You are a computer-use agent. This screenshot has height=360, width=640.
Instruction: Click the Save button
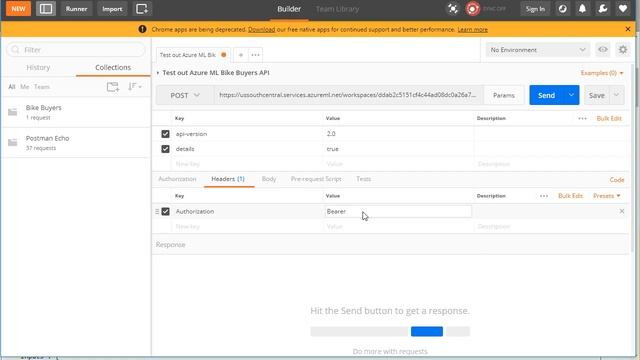[596, 95]
